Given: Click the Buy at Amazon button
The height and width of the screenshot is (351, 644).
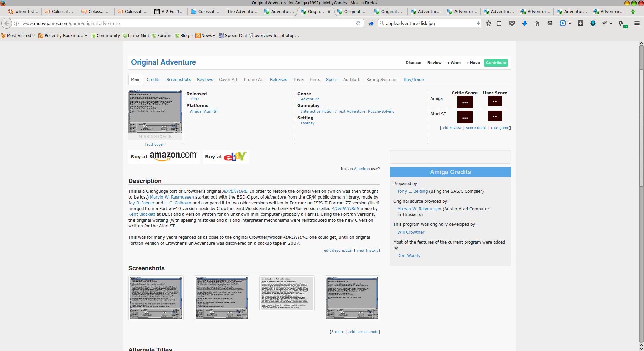Looking at the screenshot, I should [x=164, y=157].
